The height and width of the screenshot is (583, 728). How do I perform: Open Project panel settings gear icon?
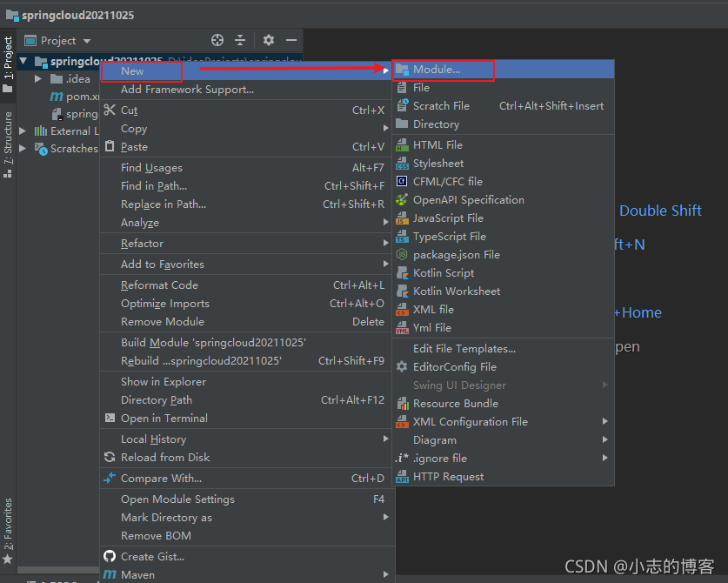coord(269,40)
